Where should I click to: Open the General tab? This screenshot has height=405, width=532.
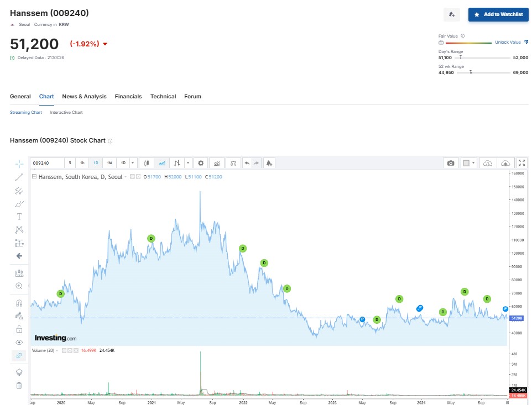tap(20, 97)
